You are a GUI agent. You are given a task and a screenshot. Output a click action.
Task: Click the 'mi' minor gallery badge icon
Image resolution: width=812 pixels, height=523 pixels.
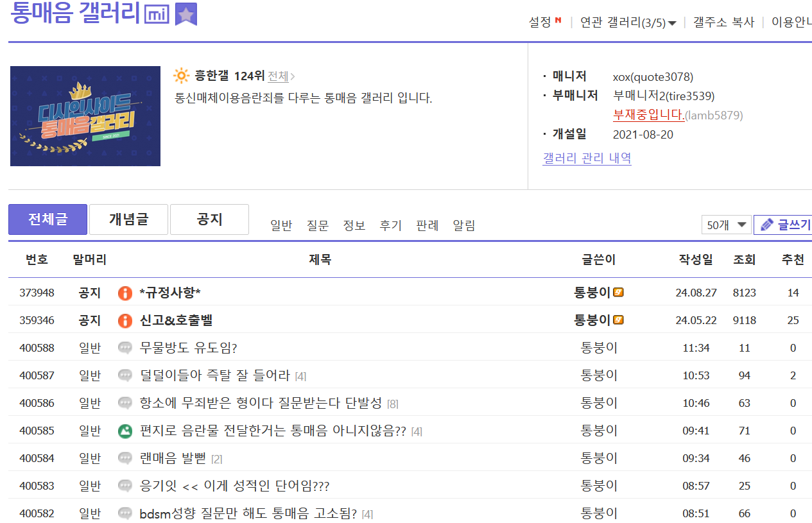[x=157, y=14]
